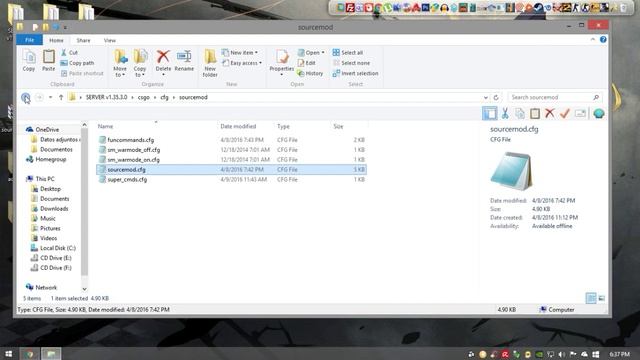The width and height of the screenshot is (640, 360).
Task: Click the taskbar clock showing 6:37 PM
Action: [x=619, y=354]
